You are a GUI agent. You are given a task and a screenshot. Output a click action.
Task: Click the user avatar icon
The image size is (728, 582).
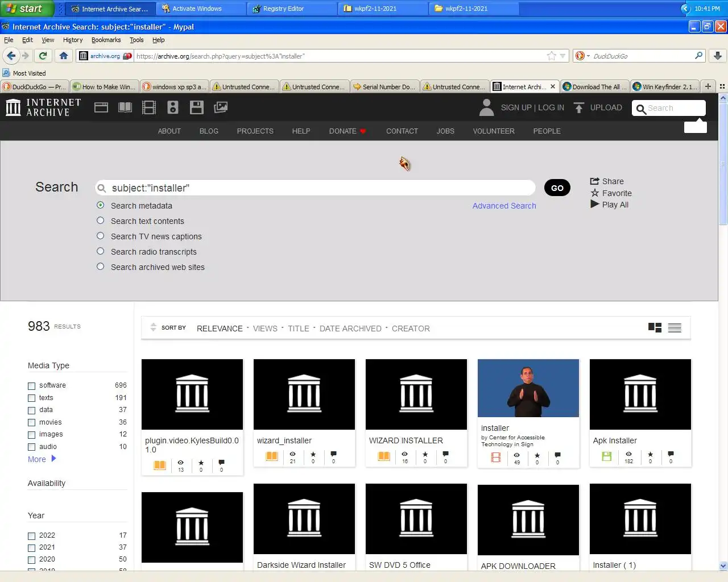(x=486, y=107)
